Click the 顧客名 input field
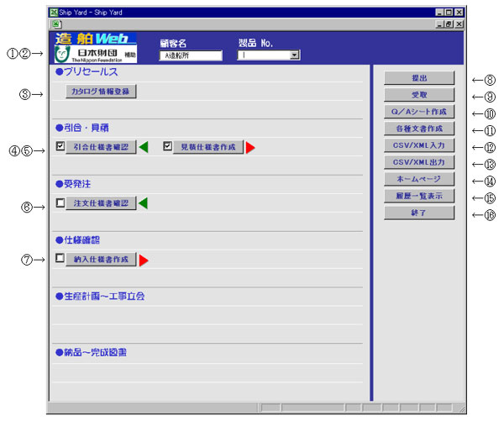Viewport: 504px width, 421px height. pyautogui.click(x=191, y=55)
